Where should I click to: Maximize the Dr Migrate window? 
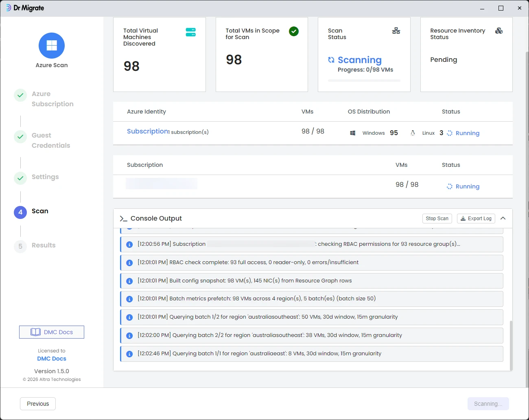pos(501,8)
